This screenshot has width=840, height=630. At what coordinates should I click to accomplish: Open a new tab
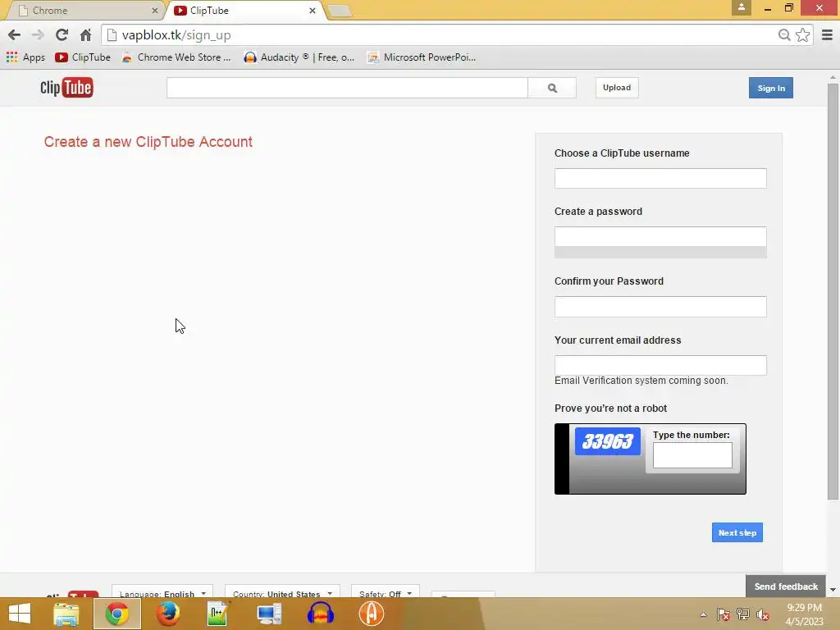click(339, 11)
